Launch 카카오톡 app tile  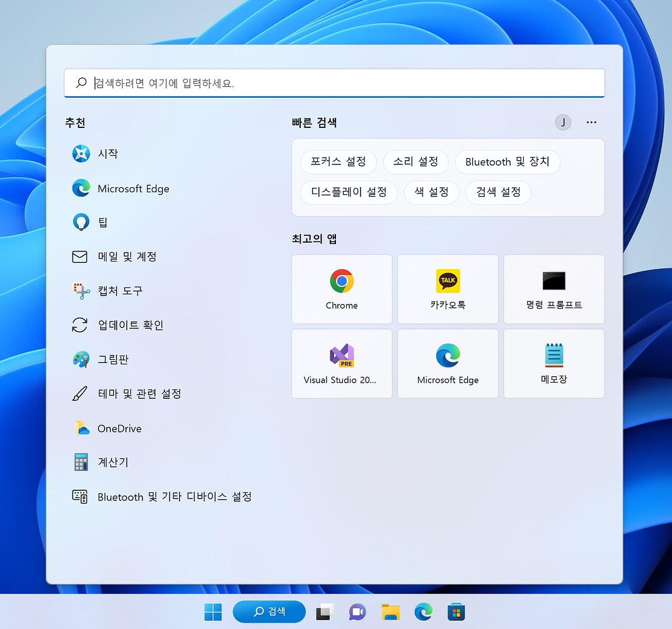(x=448, y=289)
